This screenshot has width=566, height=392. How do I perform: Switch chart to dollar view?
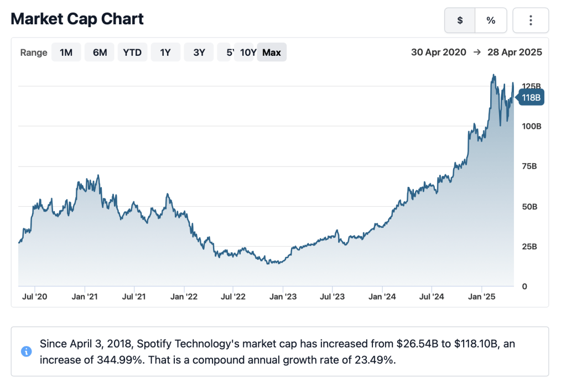[x=460, y=20]
